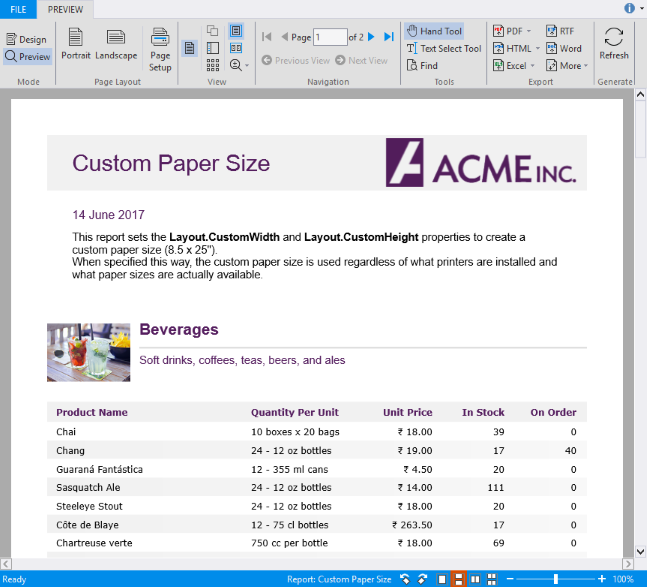Jump to the last page

click(389, 37)
